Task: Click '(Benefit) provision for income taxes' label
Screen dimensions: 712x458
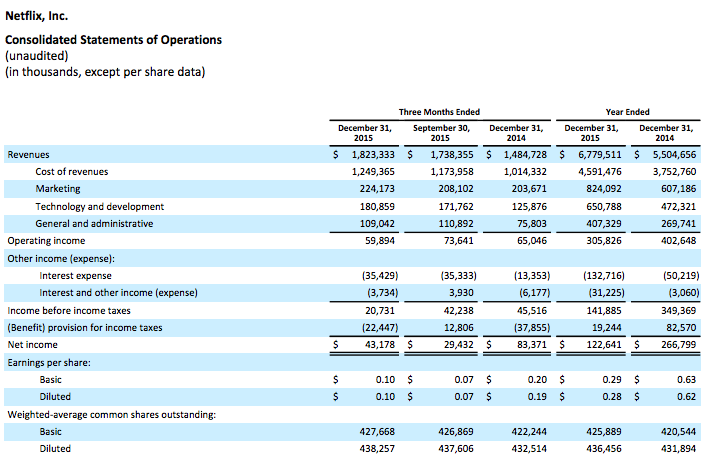Action: coord(84,328)
